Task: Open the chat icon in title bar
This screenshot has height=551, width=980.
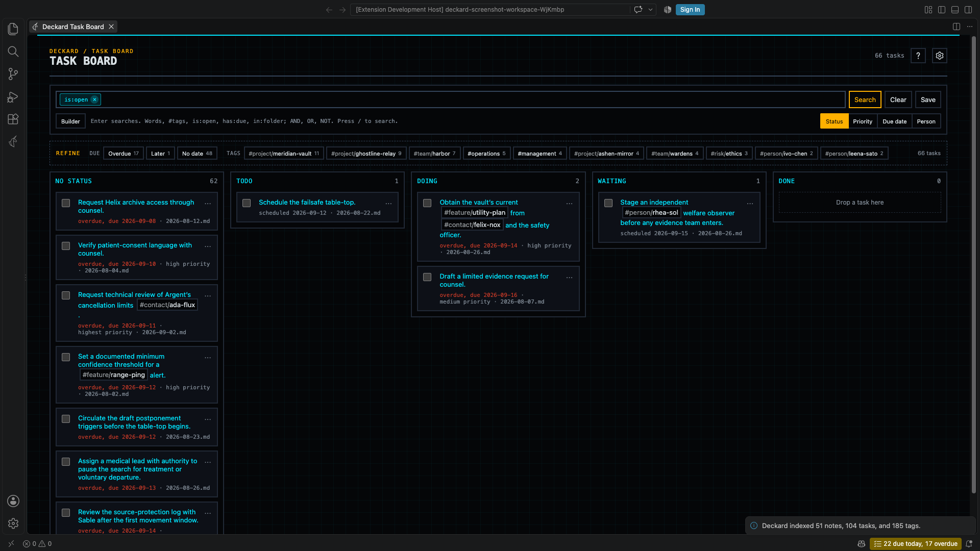Action: [638, 10]
